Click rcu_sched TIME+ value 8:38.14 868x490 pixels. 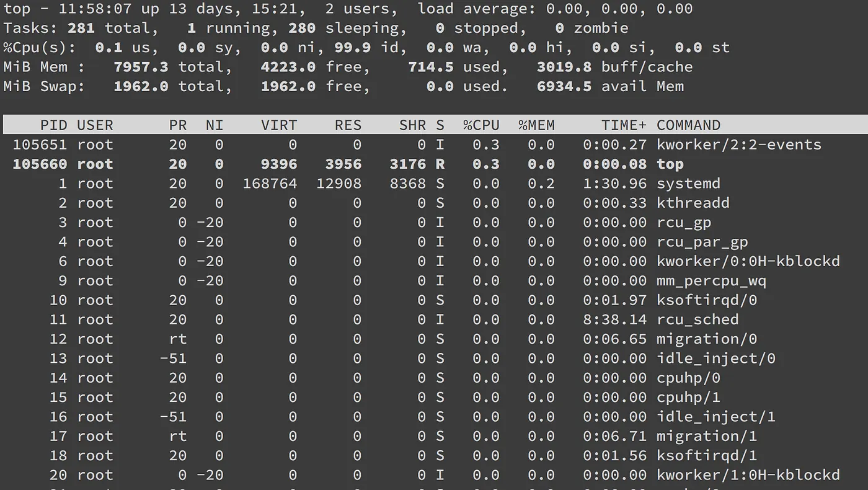point(614,319)
